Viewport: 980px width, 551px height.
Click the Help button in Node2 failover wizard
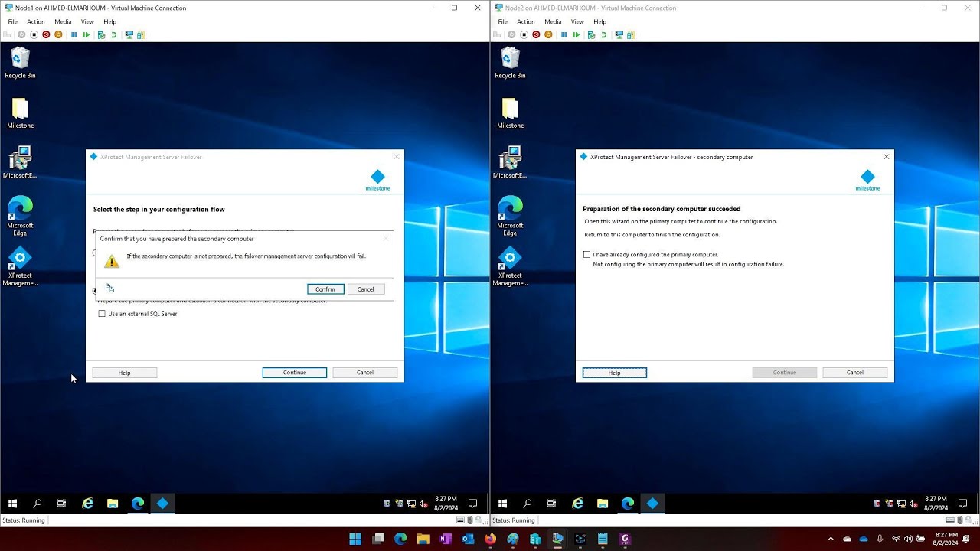click(615, 373)
